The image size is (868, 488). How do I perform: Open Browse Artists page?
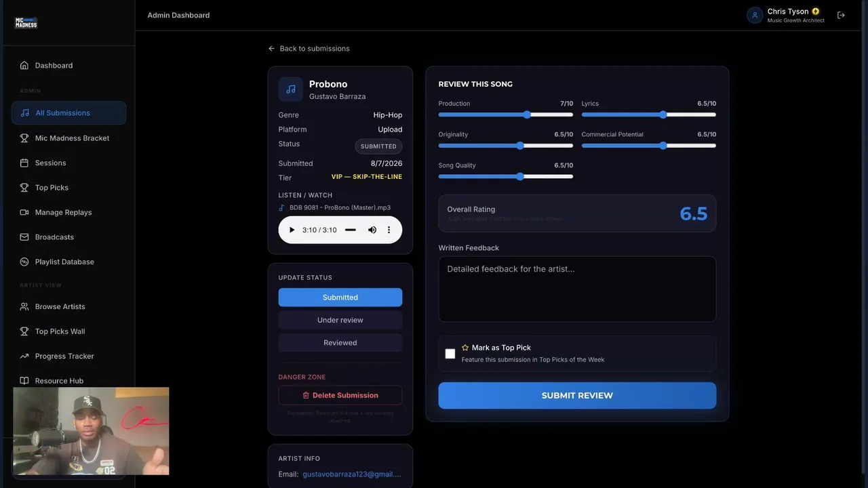(x=68, y=306)
